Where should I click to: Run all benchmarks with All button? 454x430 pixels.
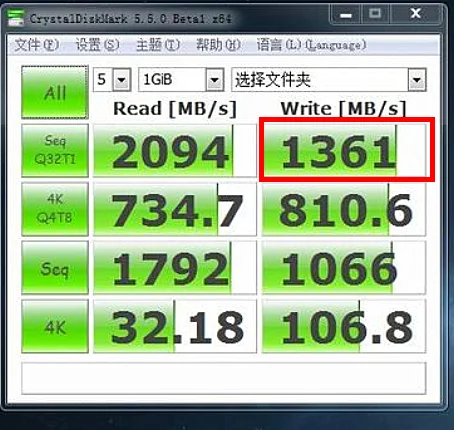point(55,92)
